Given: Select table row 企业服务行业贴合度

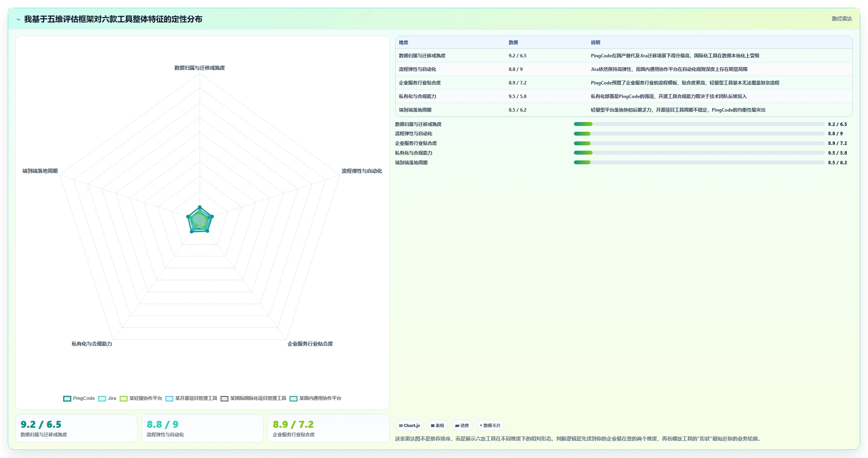Looking at the screenshot, I should [x=624, y=83].
